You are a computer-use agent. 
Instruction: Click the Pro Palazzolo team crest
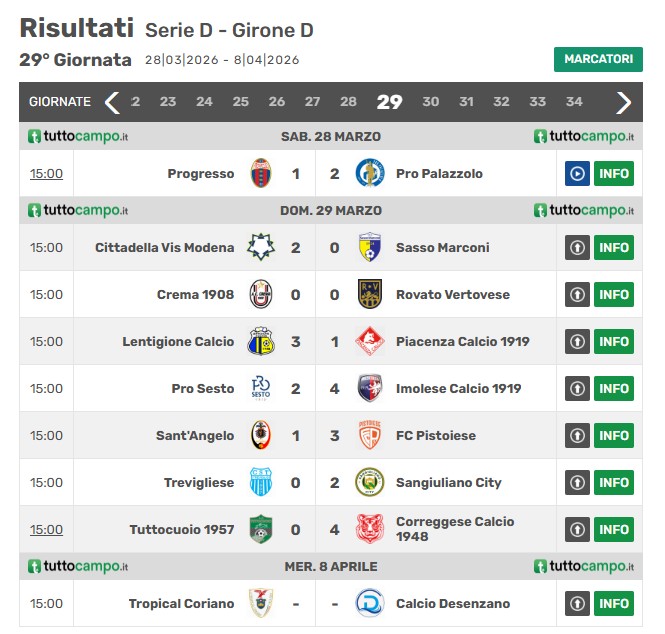(369, 173)
